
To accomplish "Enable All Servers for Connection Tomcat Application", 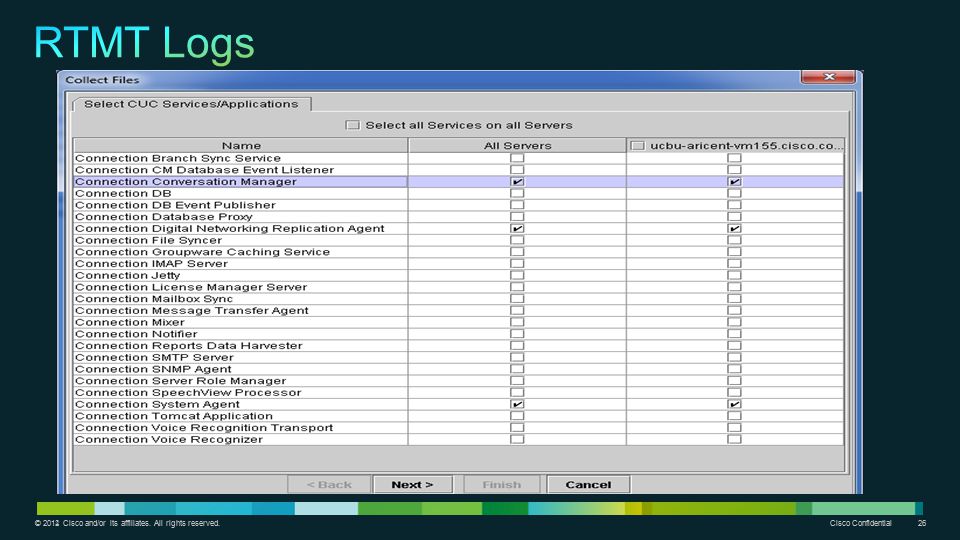I will click(x=517, y=416).
